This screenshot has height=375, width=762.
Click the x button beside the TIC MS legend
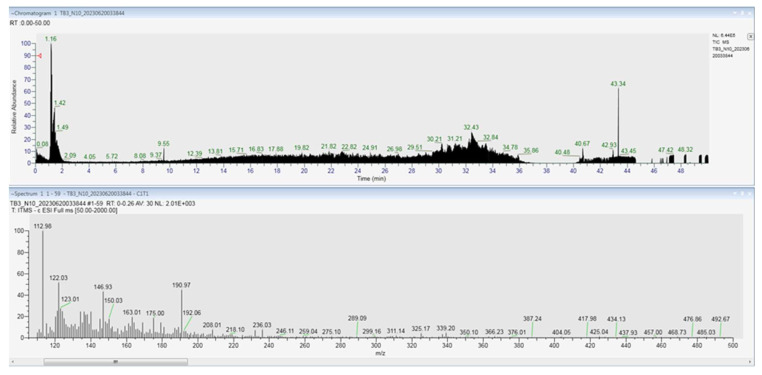pyautogui.click(x=750, y=36)
